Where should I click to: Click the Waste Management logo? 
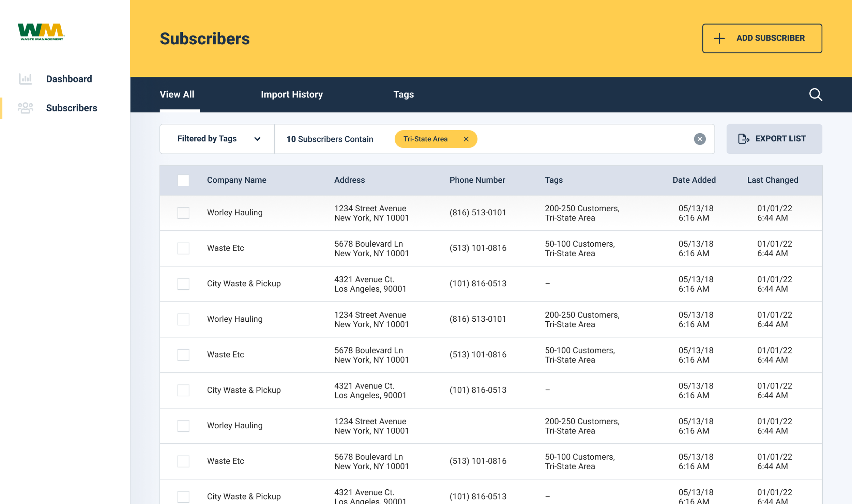point(41,32)
